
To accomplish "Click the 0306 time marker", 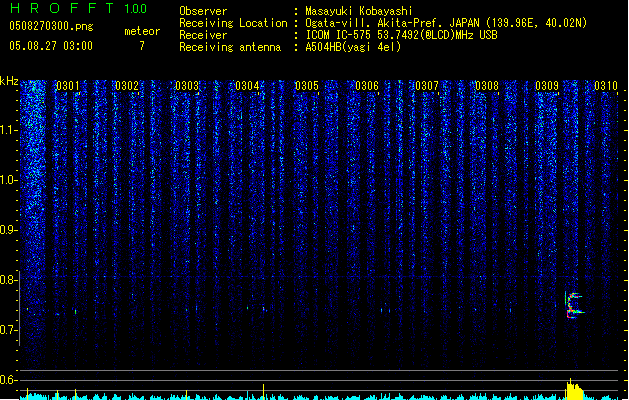I will point(367,86).
